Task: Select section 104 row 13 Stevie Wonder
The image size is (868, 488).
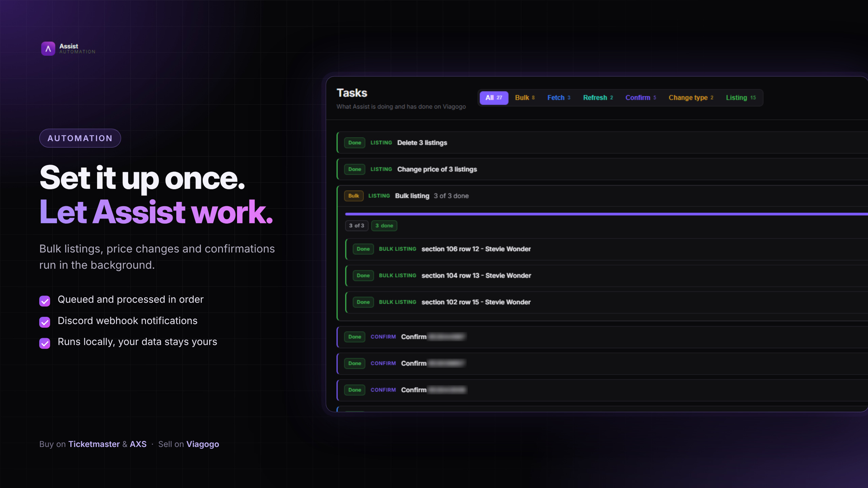Action: [x=607, y=276]
